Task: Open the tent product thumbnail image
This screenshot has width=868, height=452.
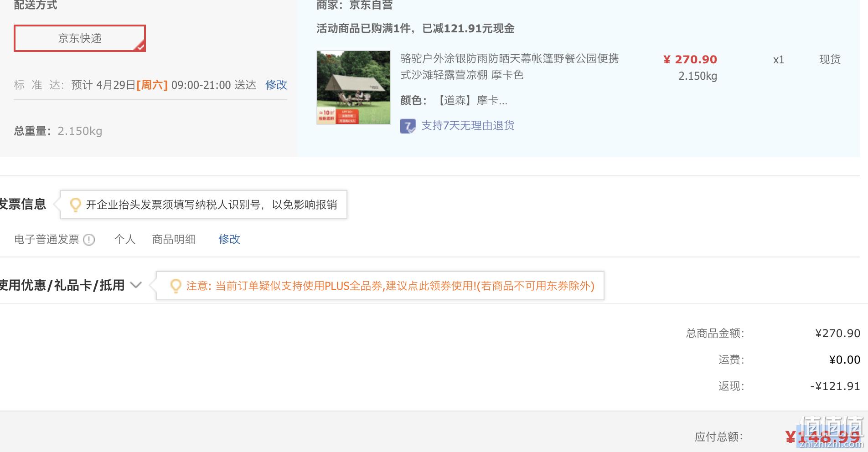Action: [354, 87]
